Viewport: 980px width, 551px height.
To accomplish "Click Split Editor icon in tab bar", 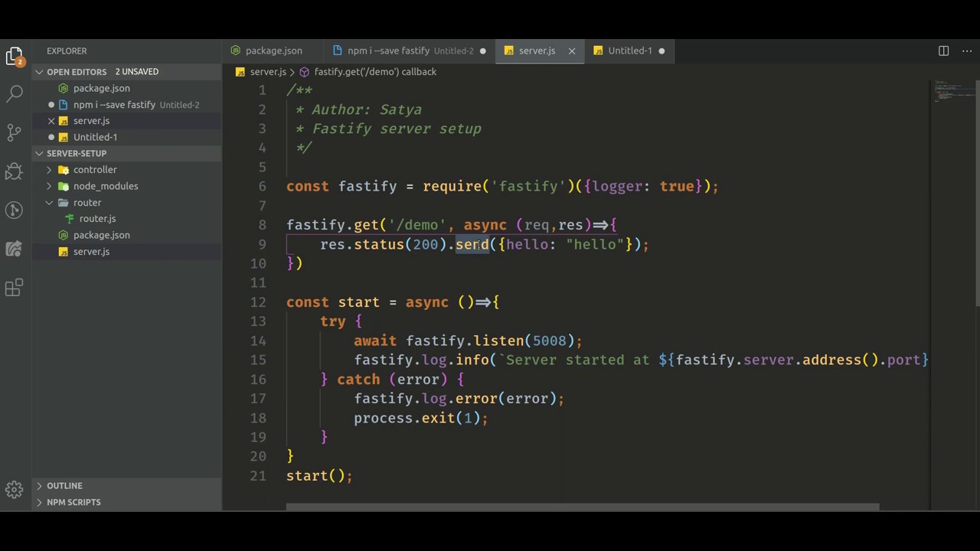I will point(943,51).
